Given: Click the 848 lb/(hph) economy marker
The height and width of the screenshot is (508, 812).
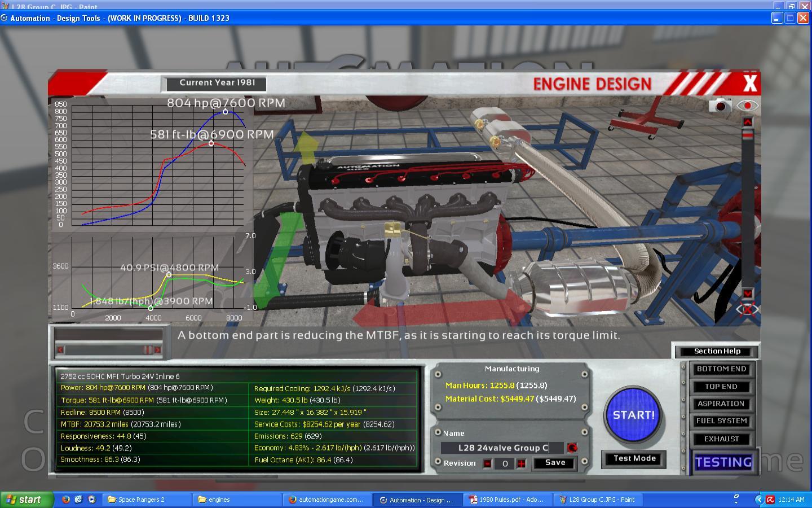Looking at the screenshot, I should pos(151,308).
